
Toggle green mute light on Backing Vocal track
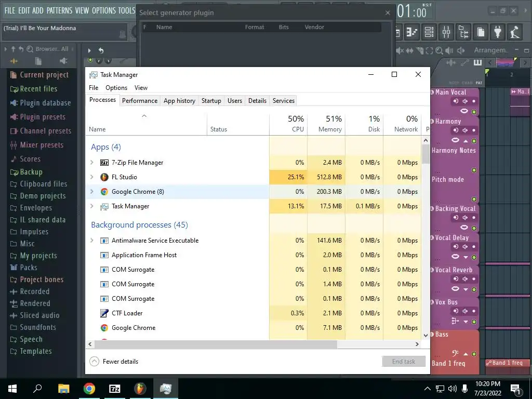(x=474, y=228)
